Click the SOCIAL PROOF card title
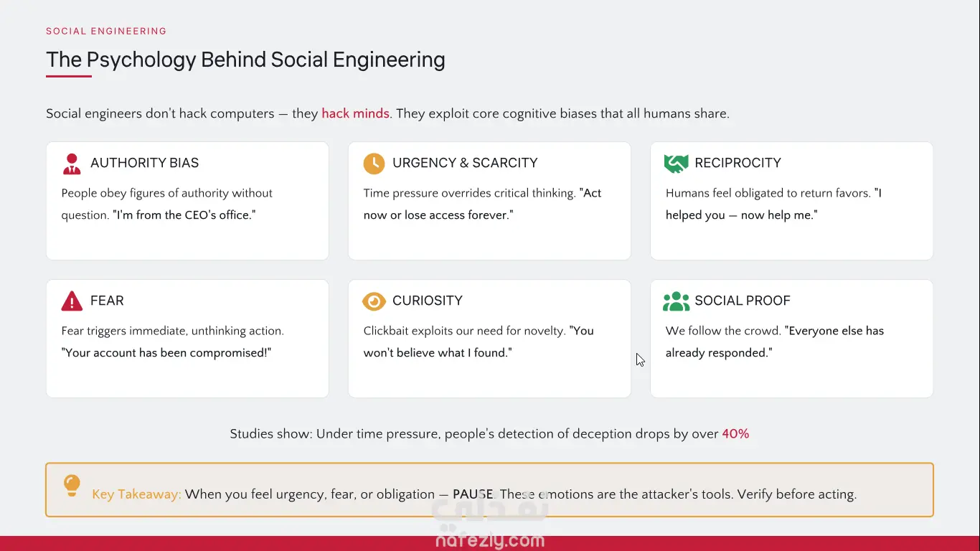 743,301
